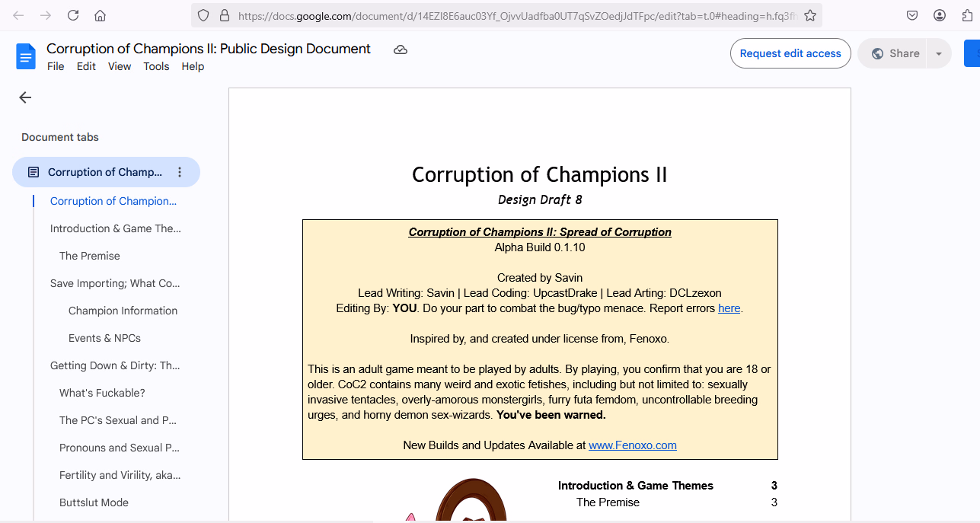Go to browser home page

tap(100, 15)
